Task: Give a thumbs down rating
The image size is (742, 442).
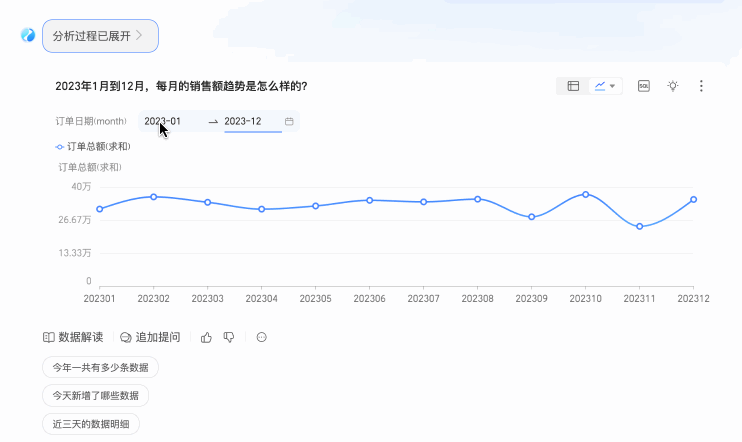Action: pos(229,337)
